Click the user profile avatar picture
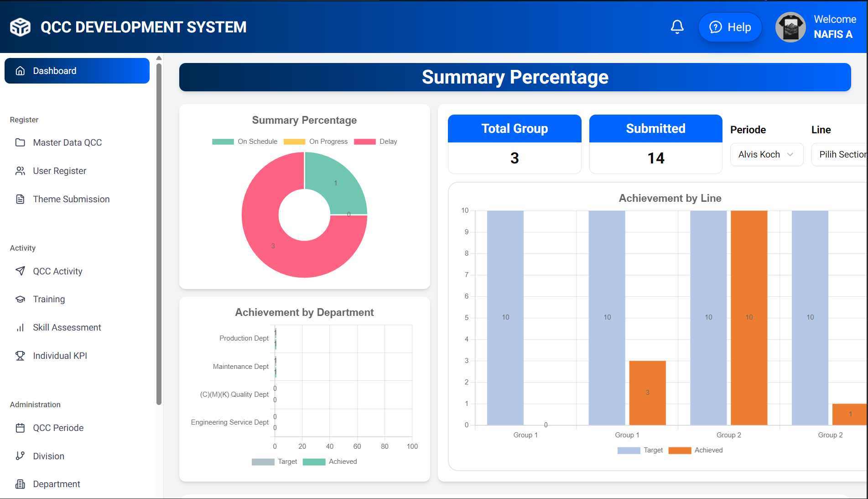Viewport: 868px width, 499px height. (790, 27)
